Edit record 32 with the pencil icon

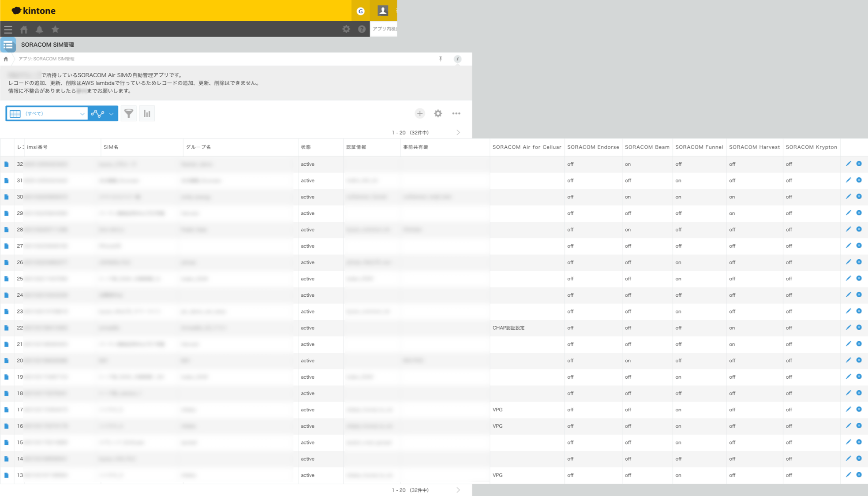tap(848, 164)
